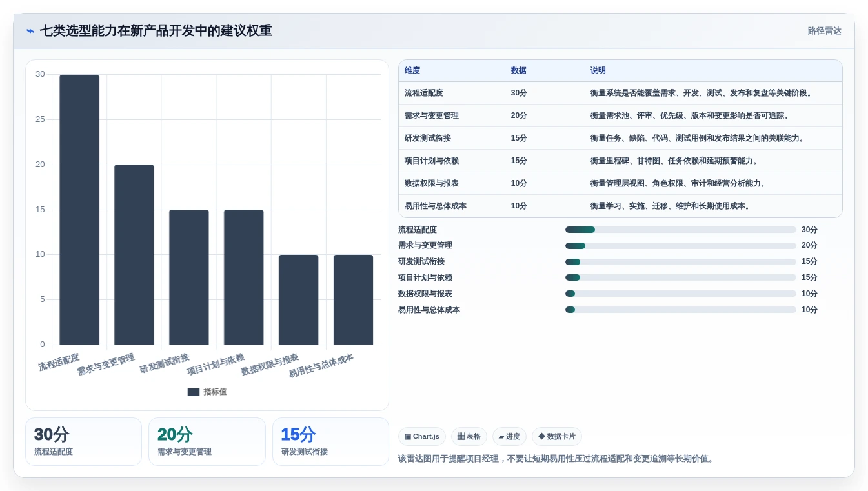Click description starting 衡量需求池、评审
Viewport: 868px width, 491px height.
[x=689, y=115]
